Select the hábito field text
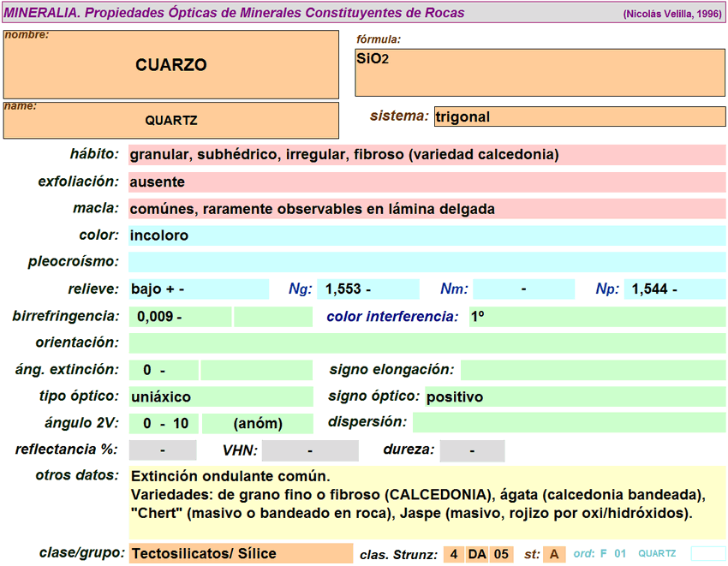728x566 pixels. coord(427,155)
